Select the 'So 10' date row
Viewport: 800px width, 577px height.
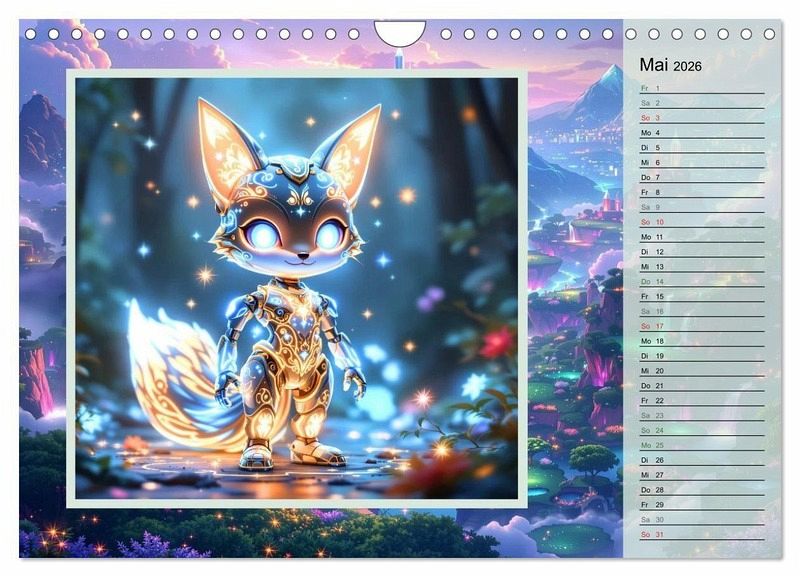click(x=702, y=222)
